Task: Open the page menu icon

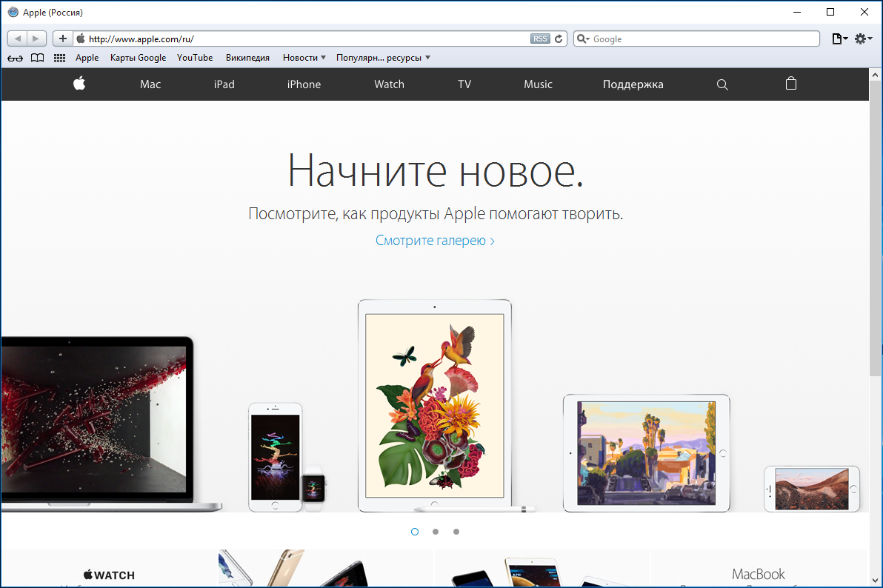Action: pyautogui.click(x=839, y=39)
